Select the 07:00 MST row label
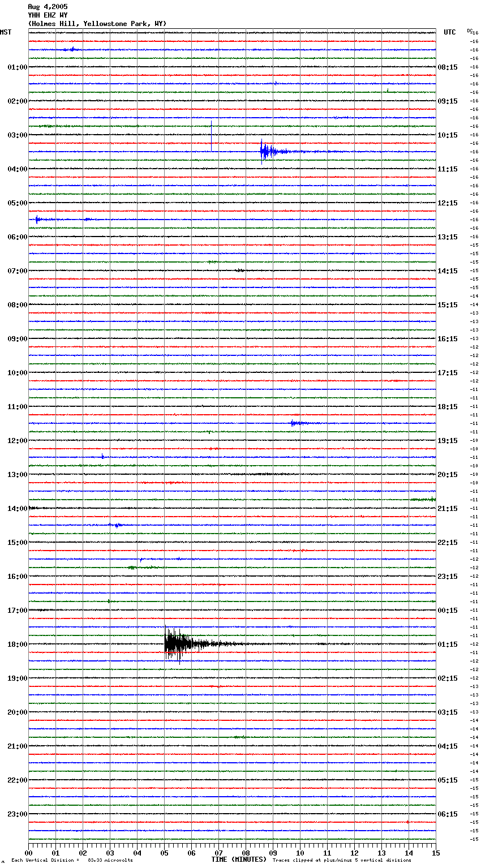 tap(18, 271)
